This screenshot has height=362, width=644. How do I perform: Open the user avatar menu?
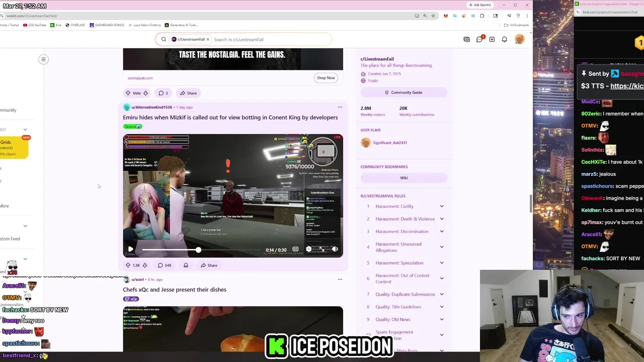coord(520,40)
